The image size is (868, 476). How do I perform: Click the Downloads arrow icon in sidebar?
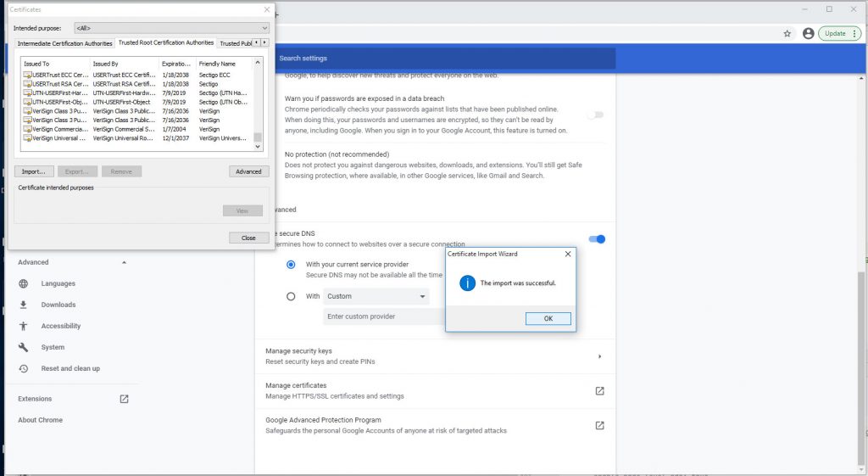pyautogui.click(x=23, y=305)
